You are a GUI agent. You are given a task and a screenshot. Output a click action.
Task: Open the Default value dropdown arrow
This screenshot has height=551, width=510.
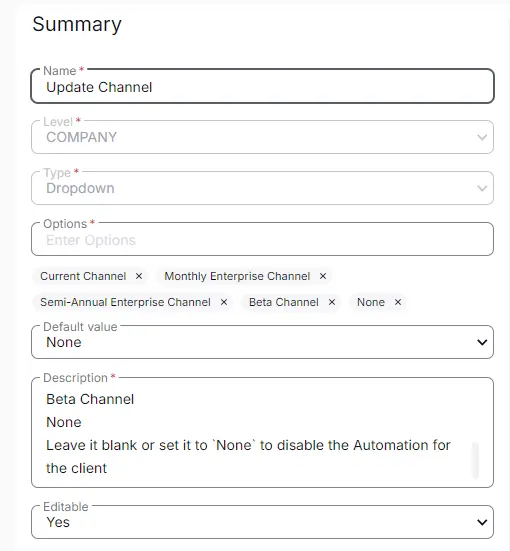click(482, 342)
